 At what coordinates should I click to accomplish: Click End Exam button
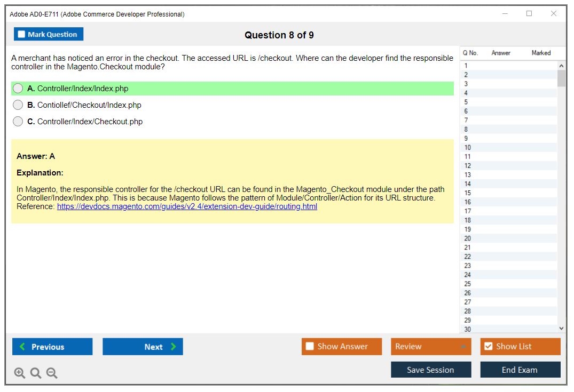520,370
